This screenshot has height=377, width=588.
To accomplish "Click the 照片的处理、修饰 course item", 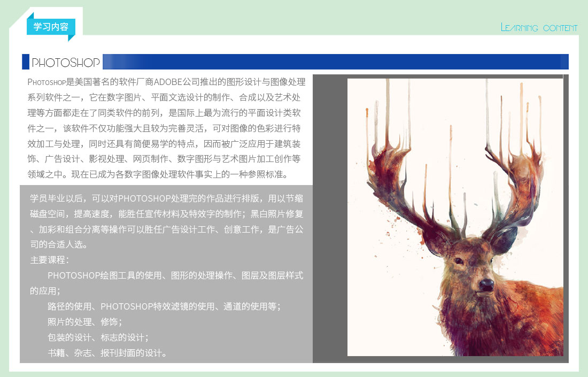I will click(84, 322).
